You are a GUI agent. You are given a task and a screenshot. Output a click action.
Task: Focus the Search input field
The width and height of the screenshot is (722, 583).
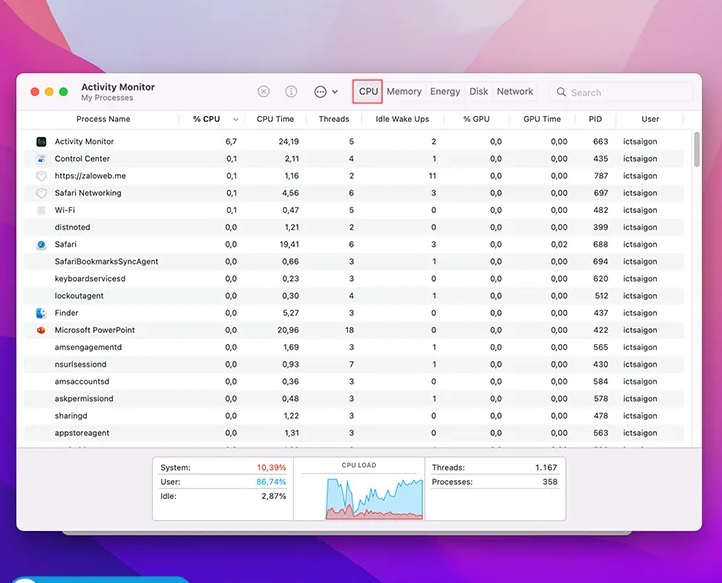point(621,92)
